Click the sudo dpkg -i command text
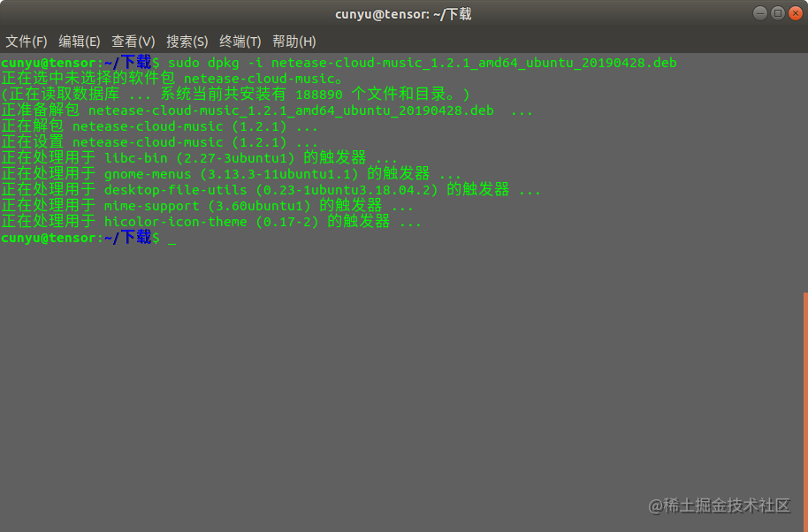808x532 pixels. pyautogui.click(x=422, y=63)
